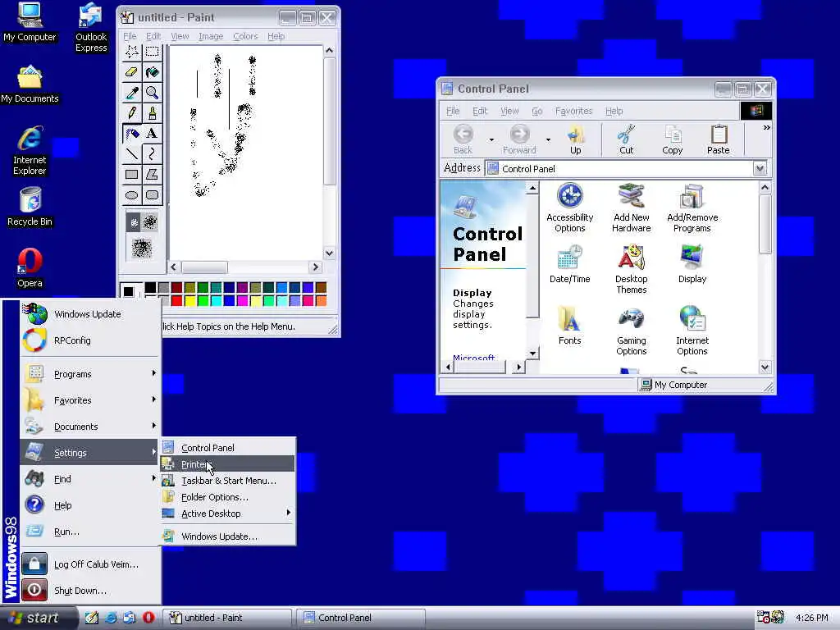Select the Display icon in Control Panel
Image resolution: width=840 pixels, height=630 pixels.
(692, 264)
